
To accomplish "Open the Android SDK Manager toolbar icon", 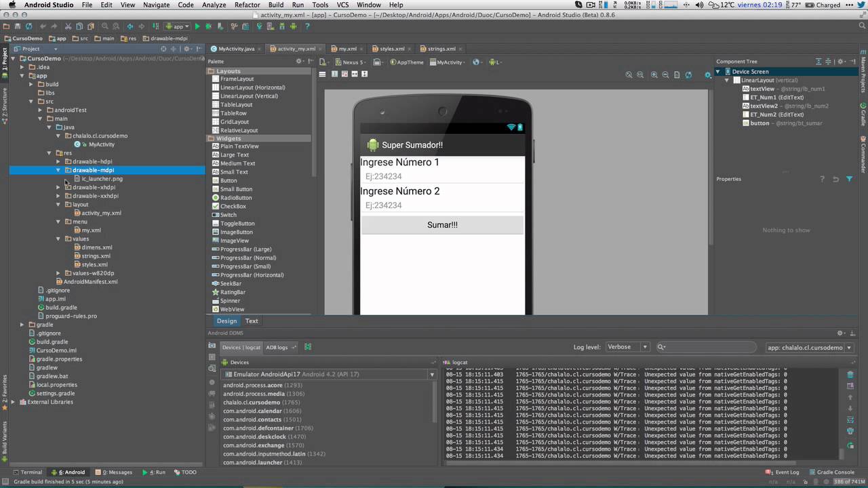I will tap(281, 26).
